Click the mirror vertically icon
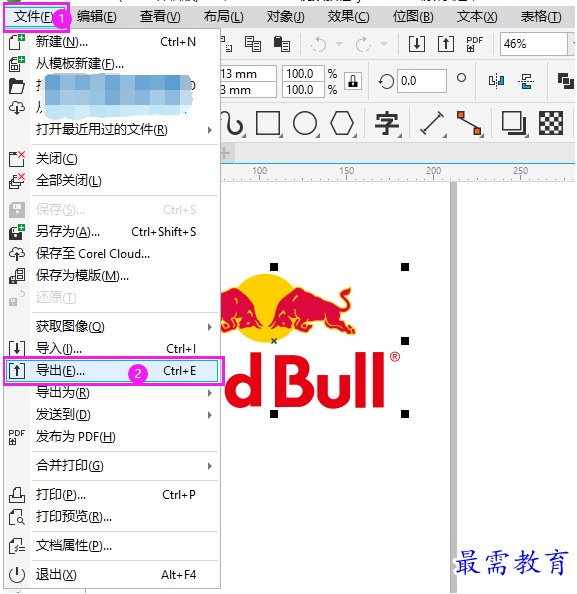577x594 pixels. click(526, 81)
